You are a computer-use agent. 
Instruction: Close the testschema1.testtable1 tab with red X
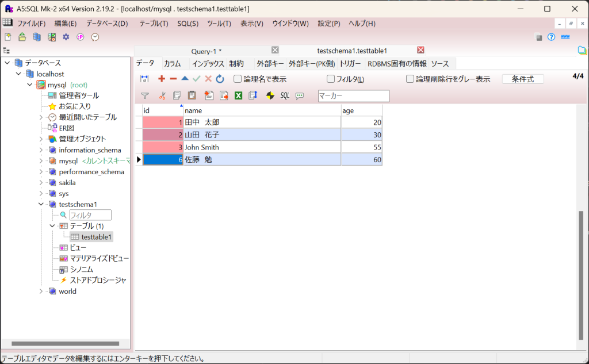coord(420,50)
